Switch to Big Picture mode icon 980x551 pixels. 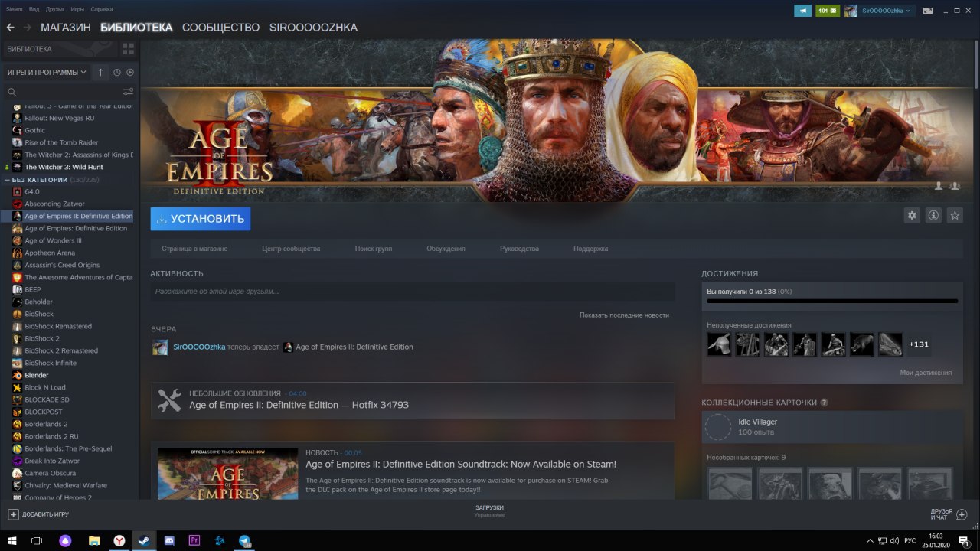tap(927, 11)
